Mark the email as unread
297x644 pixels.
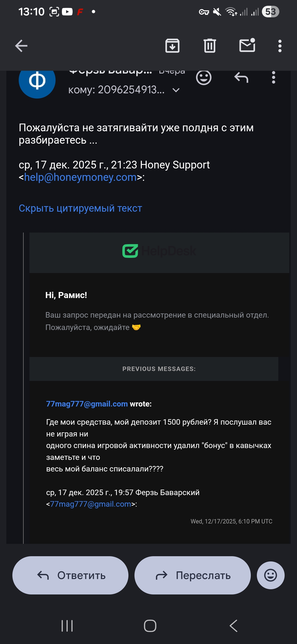(247, 45)
